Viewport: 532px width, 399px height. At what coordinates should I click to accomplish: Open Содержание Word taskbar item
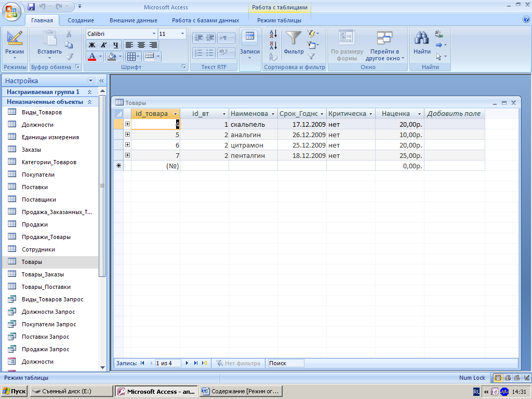pyautogui.click(x=241, y=391)
